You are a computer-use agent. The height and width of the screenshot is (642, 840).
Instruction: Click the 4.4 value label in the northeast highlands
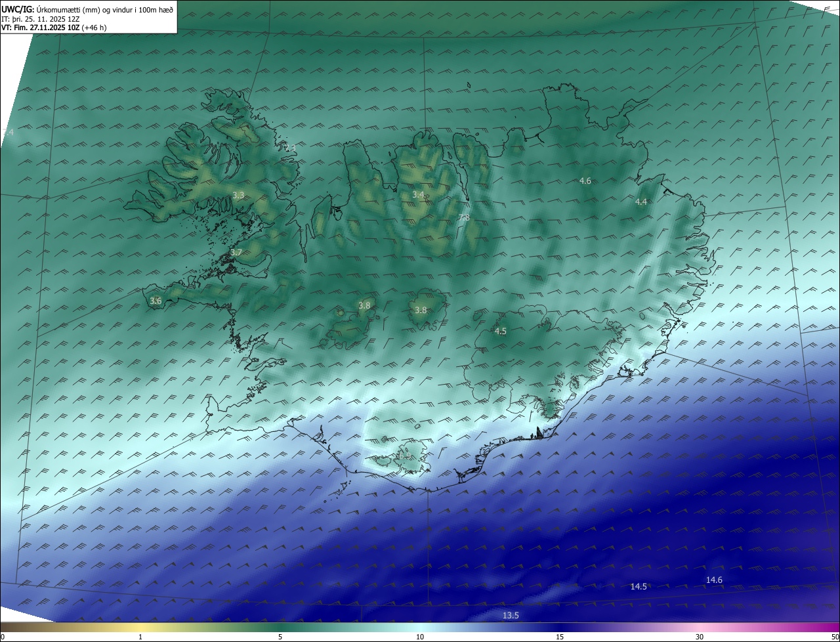coord(641,202)
